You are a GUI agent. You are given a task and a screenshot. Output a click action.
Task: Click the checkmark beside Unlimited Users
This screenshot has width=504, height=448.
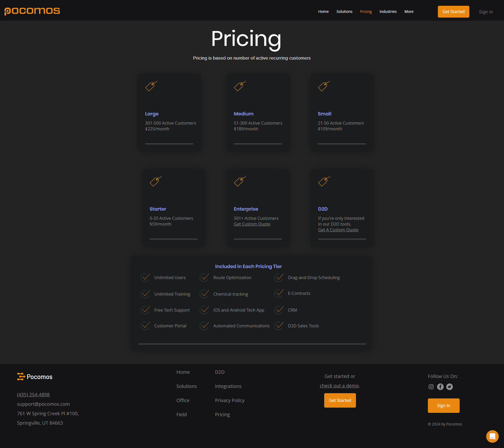click(145, 278)
